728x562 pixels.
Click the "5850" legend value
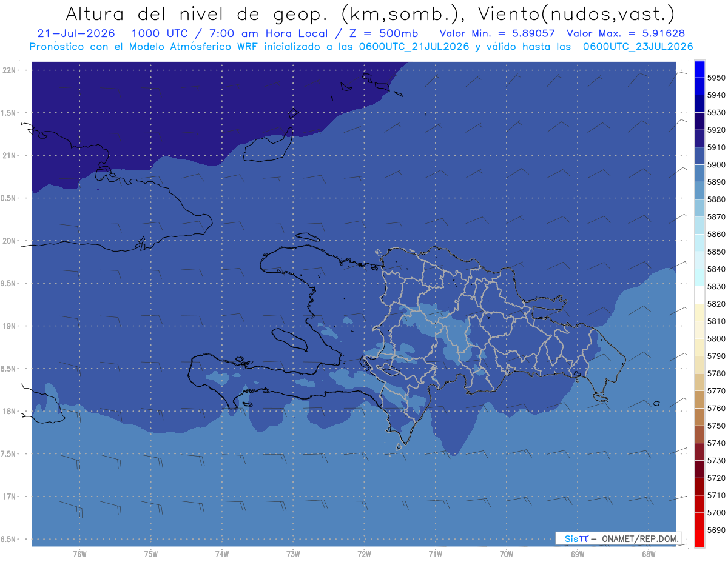coord(716,252)
